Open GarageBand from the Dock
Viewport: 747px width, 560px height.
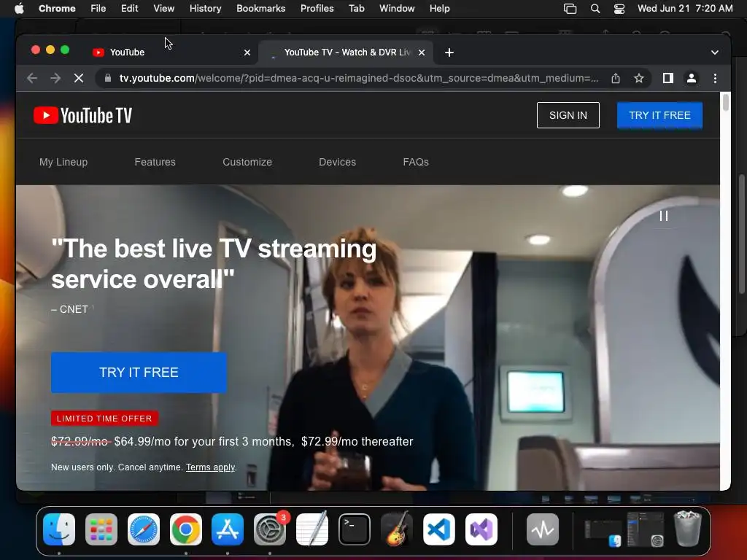point(396,529)
